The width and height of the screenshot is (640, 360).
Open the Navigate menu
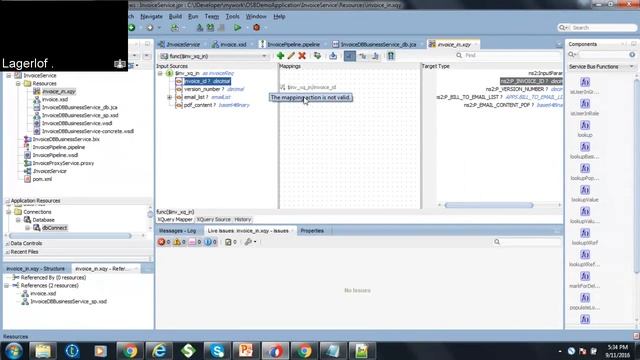[x=151, y=17]
